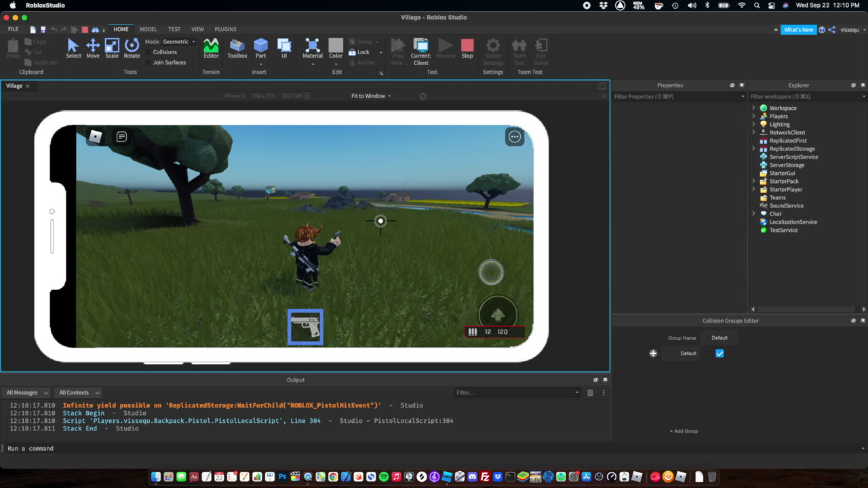The image size is (868, 488).
Task: Click the PistolLocalScript:304 link
Action: point(414,421)
